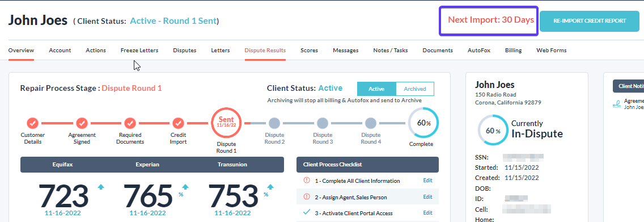
Task: Click the agreement signature icon in Client Notifications
Action: point(616,104)
